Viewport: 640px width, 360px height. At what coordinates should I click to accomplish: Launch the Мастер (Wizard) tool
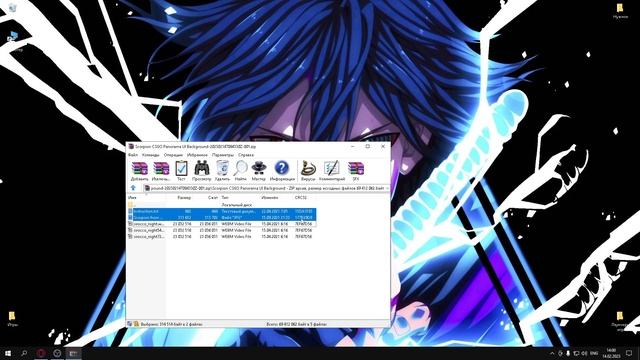coord(258,171)
